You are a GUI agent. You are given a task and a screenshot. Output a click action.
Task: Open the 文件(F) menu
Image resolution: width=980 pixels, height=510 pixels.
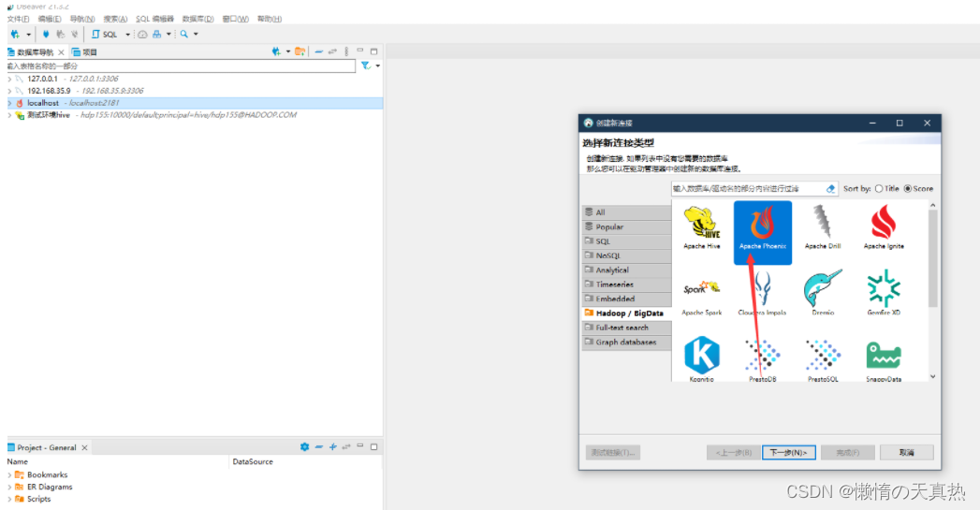[18, 19]
